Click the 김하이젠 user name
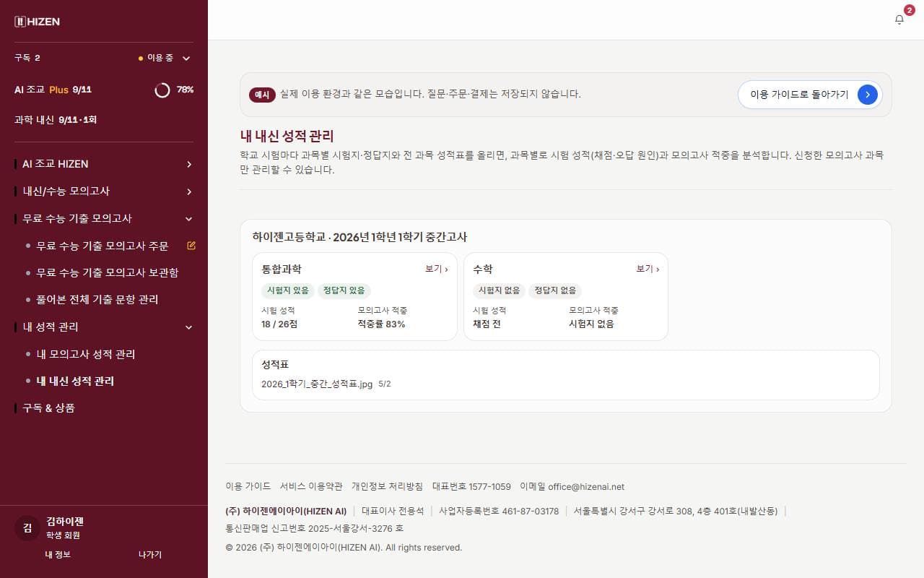Image resolution: width=924 pixels, height=578 pixels. 65,522
